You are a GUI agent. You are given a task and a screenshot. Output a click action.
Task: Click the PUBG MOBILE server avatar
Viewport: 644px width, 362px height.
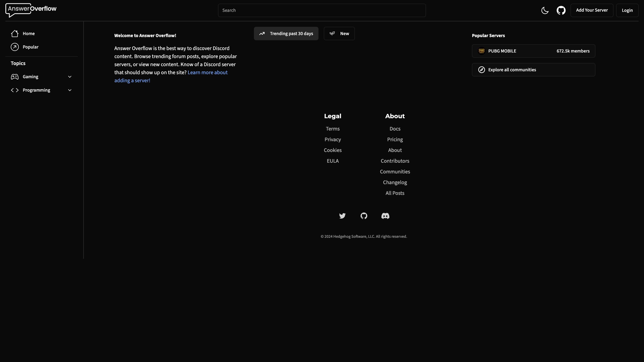(x=481, y=51)
